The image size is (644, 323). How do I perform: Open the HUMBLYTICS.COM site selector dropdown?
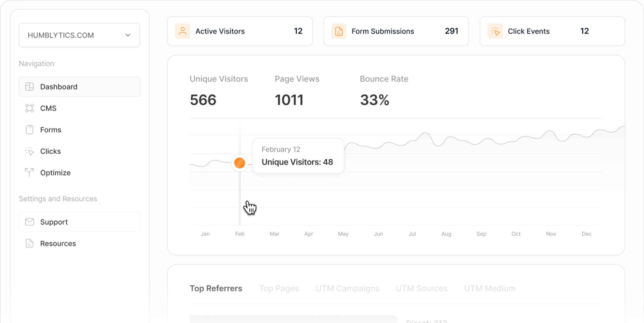pyautogui.click(x=79, y=35)
